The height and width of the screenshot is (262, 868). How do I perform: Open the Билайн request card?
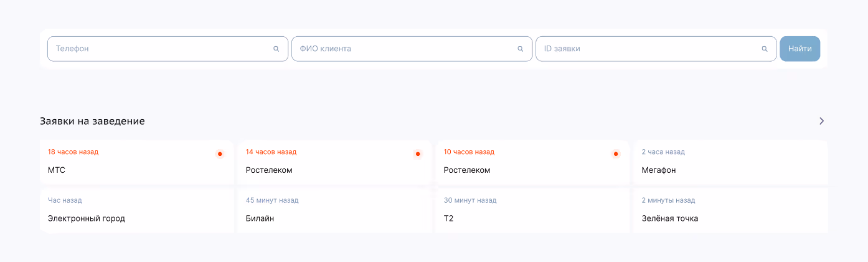(x=334, y=211)
